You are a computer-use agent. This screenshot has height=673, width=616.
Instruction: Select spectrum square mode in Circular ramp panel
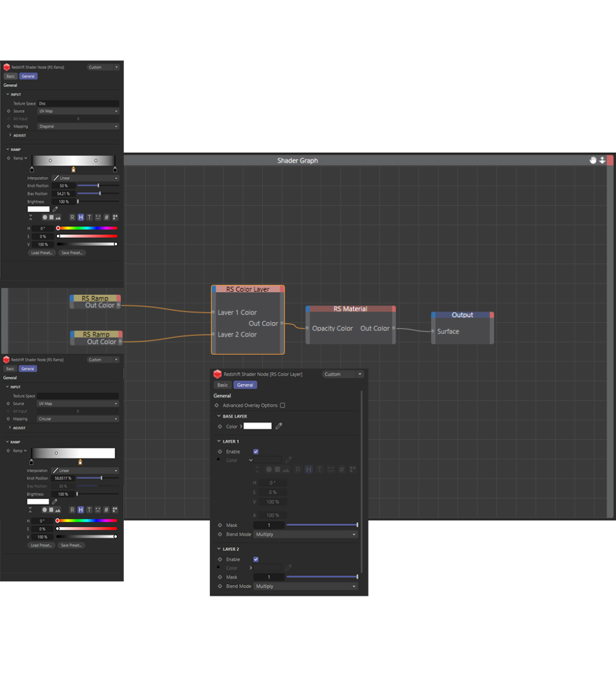pyautogui.click(x=50, y=510)
